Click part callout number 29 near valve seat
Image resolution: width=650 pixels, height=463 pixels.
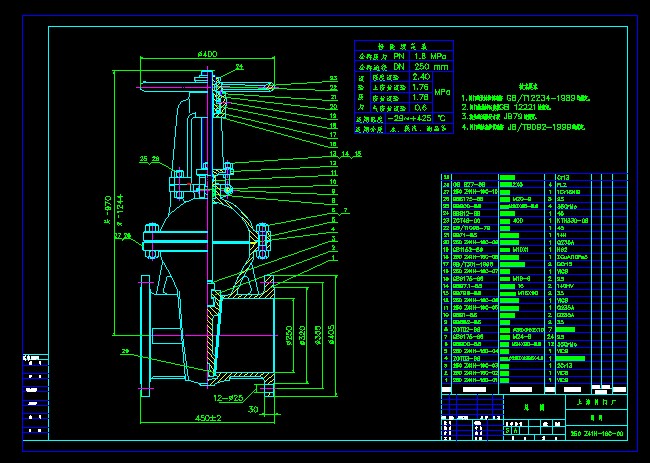pyautogui.click(x=124, y=351)
